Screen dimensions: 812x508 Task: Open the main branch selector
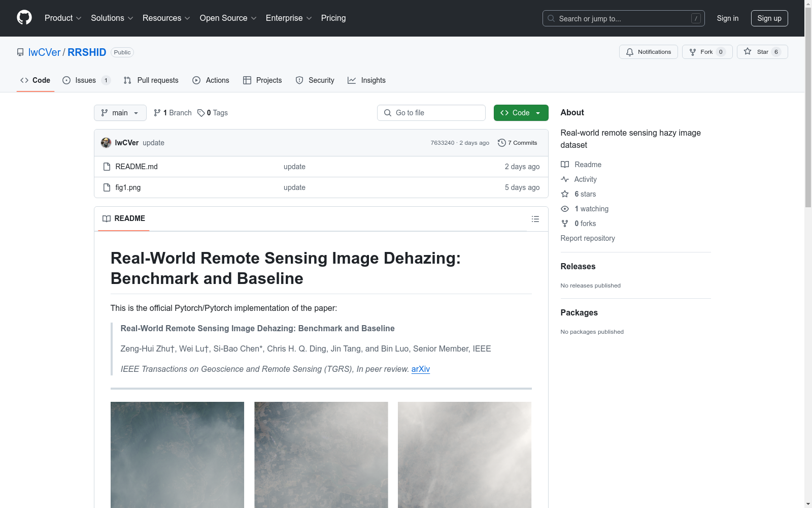(x=120, y=113)
